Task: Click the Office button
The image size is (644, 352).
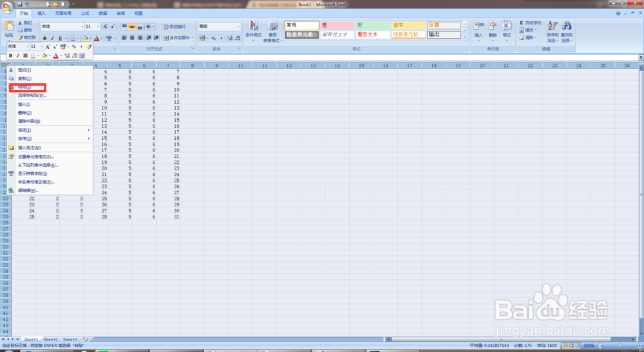Action: (x=6, y=7)
